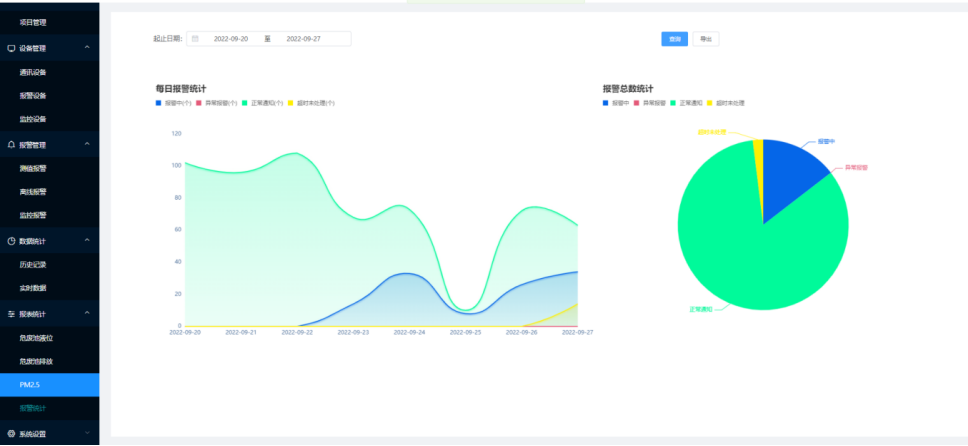Click the 数据统计 chart icon in sidebar

click(x=11, y=241)
